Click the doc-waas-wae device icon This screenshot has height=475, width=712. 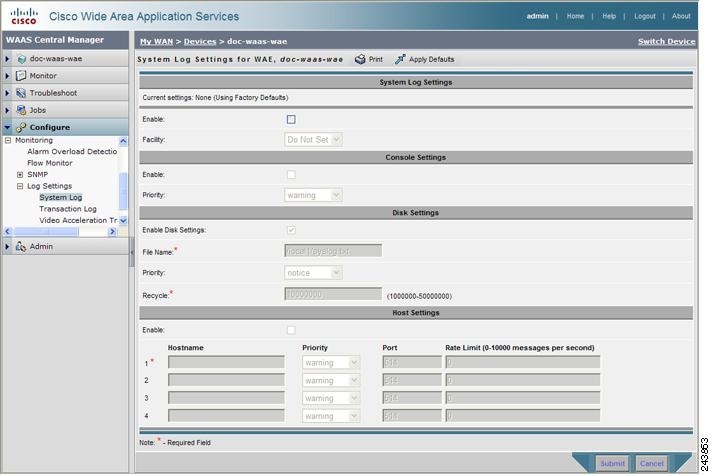pyautogui.click(x=21, y=59)
